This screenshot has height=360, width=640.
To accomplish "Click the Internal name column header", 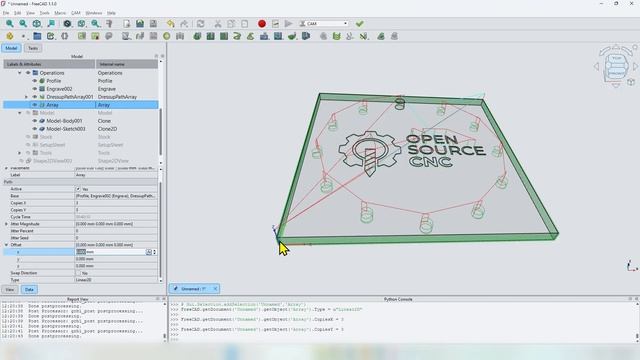I will point(127,64).
